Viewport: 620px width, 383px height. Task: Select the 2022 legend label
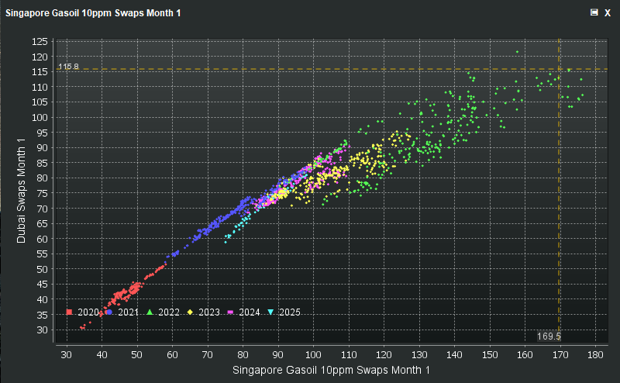coord(169,312)
